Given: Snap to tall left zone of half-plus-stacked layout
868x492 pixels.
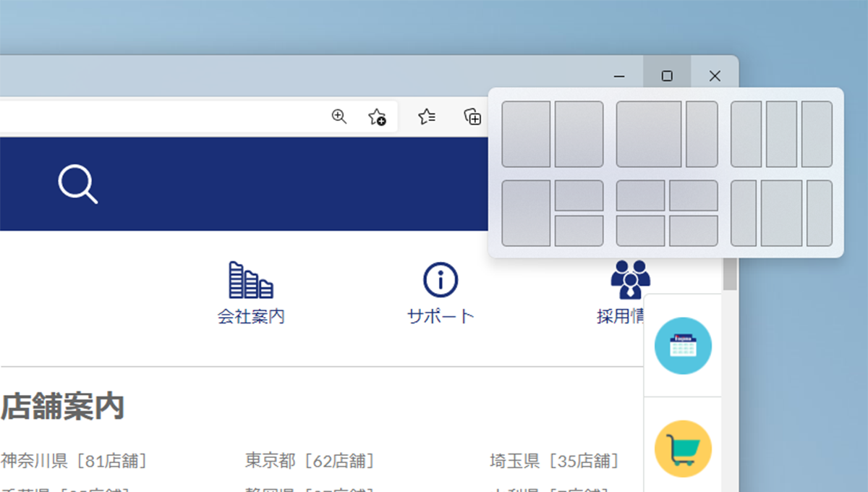Looking at the screenshot, I should coord(527,213).
